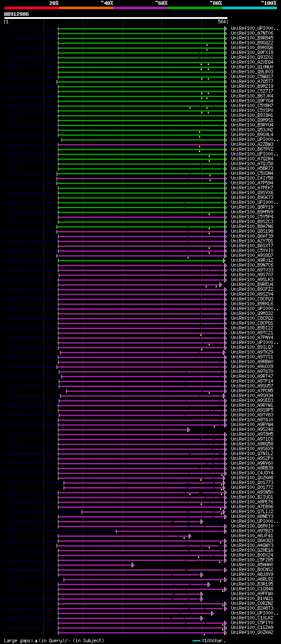Screen dimensions: 281x644
Task: Click the UniRef100_B8A7N6 label
Action: click(x=252, y=226)
